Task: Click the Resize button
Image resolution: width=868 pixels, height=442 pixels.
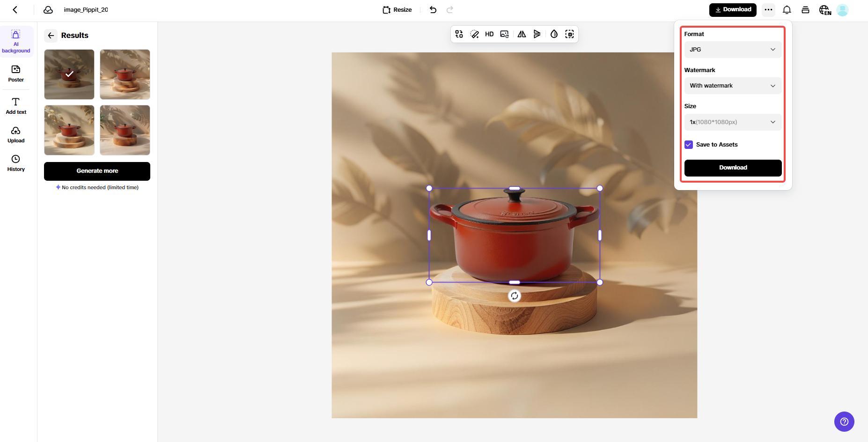Action: (397, 10)
